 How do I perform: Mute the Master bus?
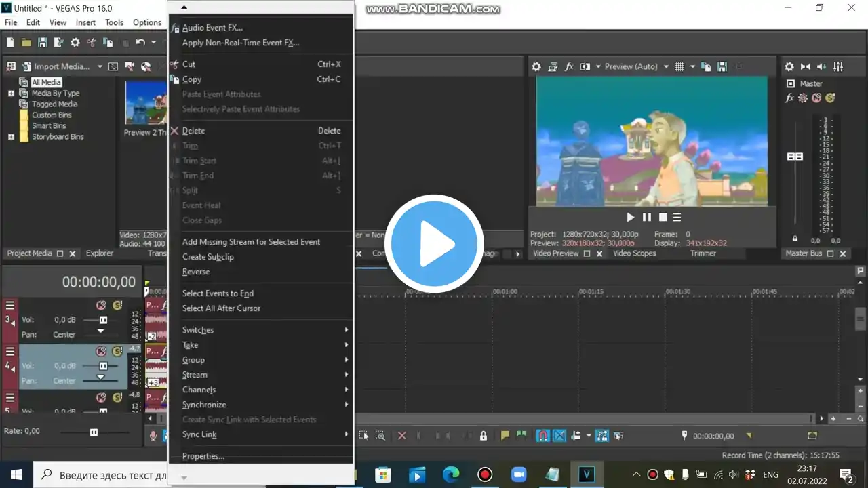pos(816,98)
